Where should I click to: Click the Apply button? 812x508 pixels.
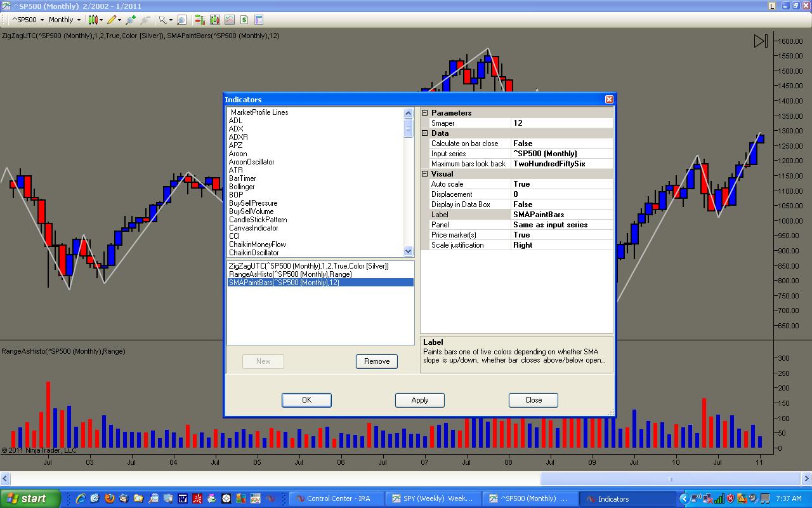[x=420, y=400]
